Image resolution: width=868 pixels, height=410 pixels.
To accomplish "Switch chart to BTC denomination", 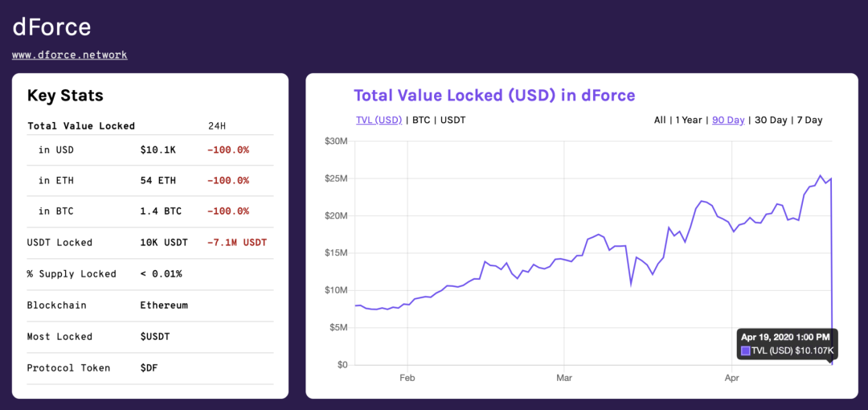I will tap(420, 120).
